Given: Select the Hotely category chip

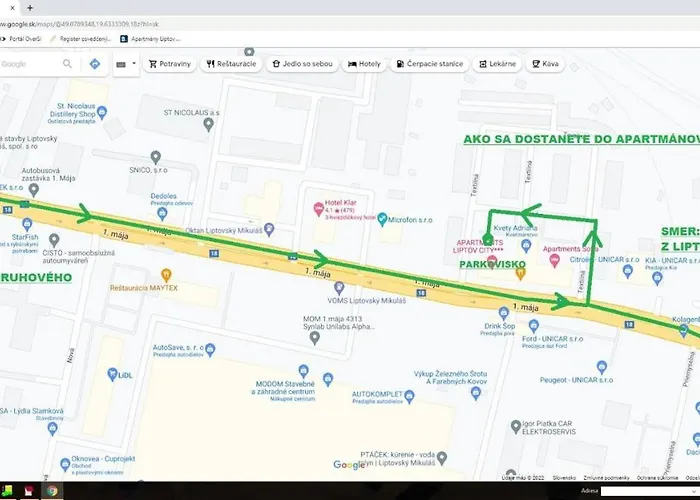Looking at the screenshot, I should tap(365, 64).
